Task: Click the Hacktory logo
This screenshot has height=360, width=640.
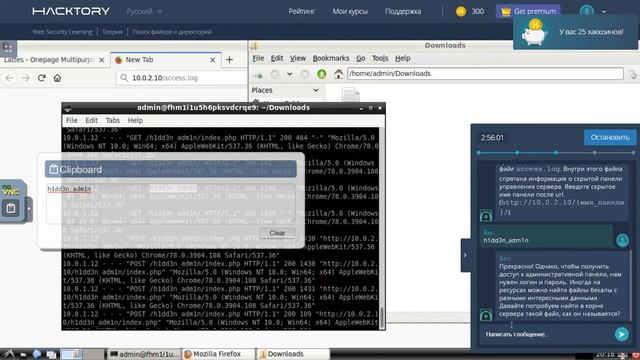Action: click(71, 11)
